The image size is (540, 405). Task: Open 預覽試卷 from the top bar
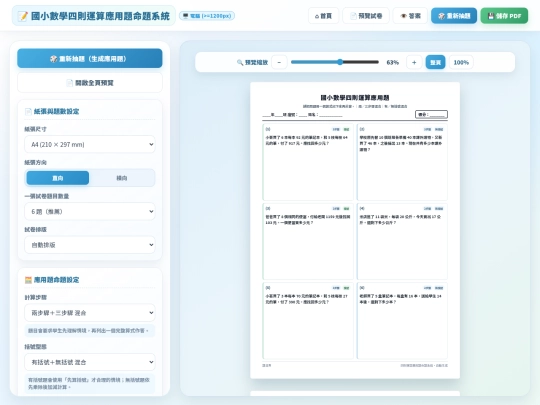pyautogui.click(x=366, y=16)
